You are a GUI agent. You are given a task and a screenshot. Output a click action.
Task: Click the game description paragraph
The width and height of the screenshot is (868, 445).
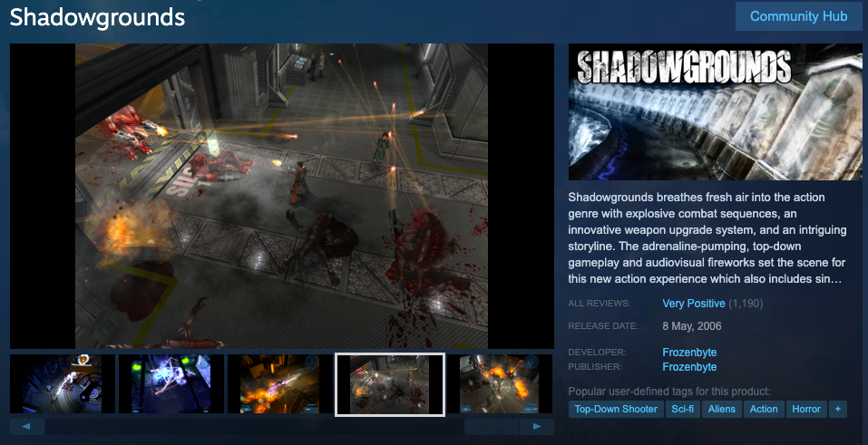click(707, 238)
